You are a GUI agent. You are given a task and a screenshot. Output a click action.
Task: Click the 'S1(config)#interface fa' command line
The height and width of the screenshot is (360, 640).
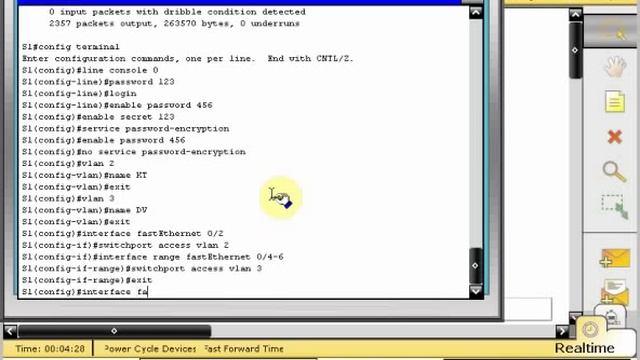coord(84,292)
